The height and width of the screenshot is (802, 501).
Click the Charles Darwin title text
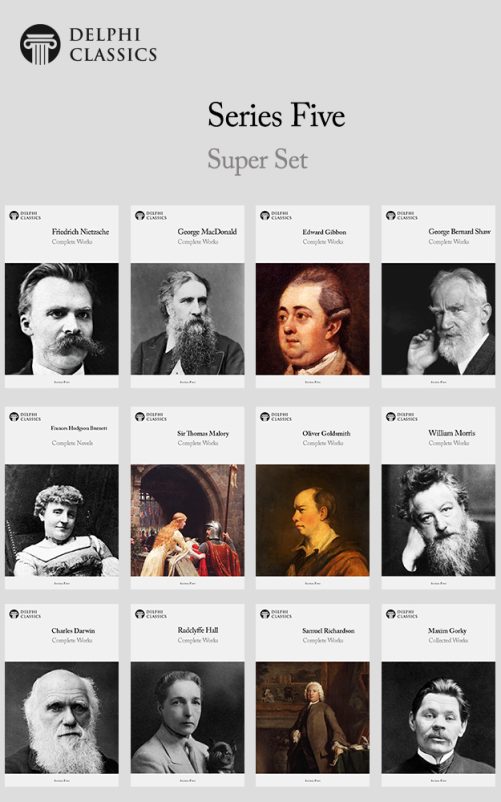click(x=73, y=631)
